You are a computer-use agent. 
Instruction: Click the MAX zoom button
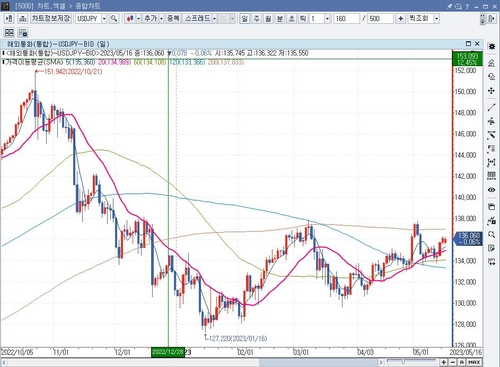474,362
